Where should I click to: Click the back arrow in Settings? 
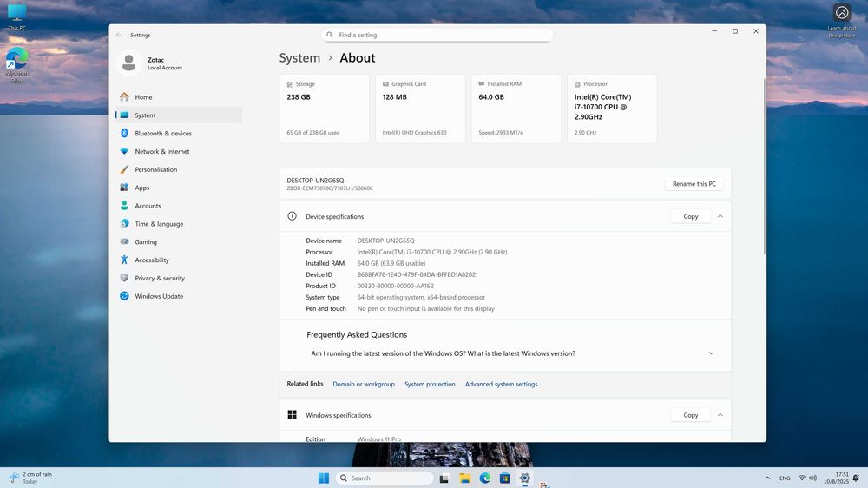tap(119, 35)
